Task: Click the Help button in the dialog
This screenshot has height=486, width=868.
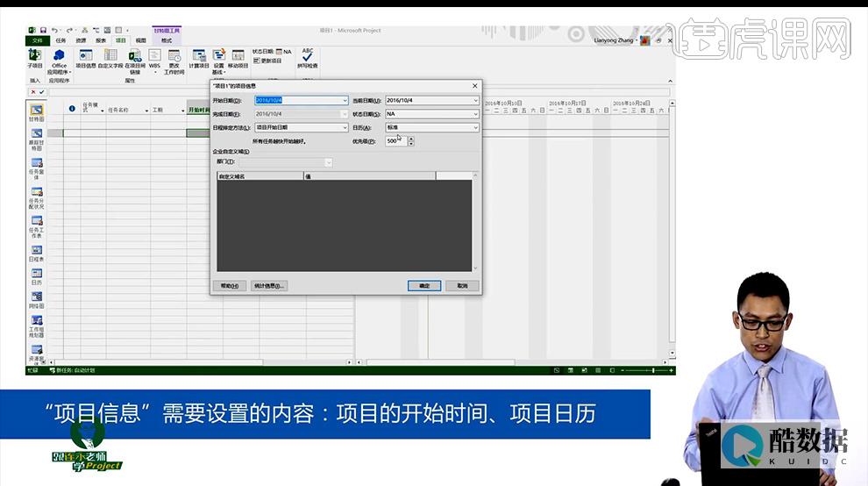Action: pos(229,285)
